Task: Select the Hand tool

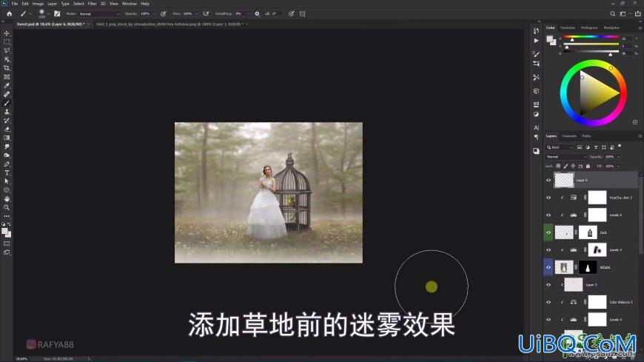Action: click(x=7, y=199)
